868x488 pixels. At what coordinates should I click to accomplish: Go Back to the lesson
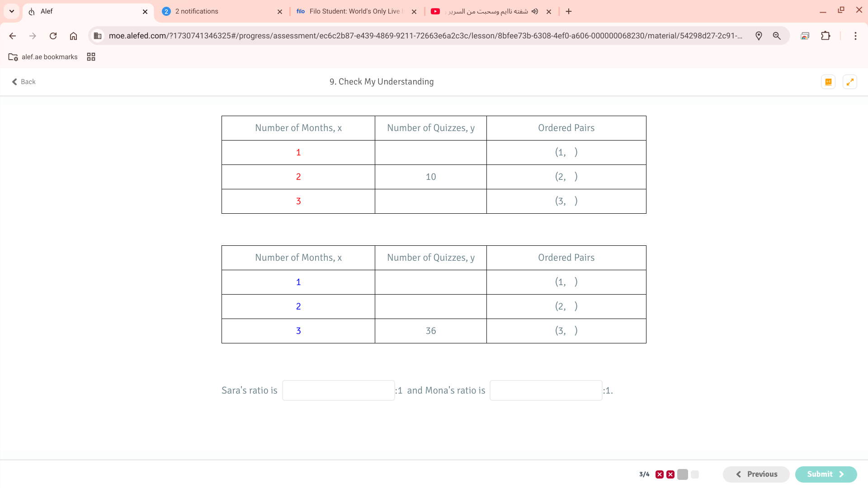pyautogui.click(x=24, y=82)
